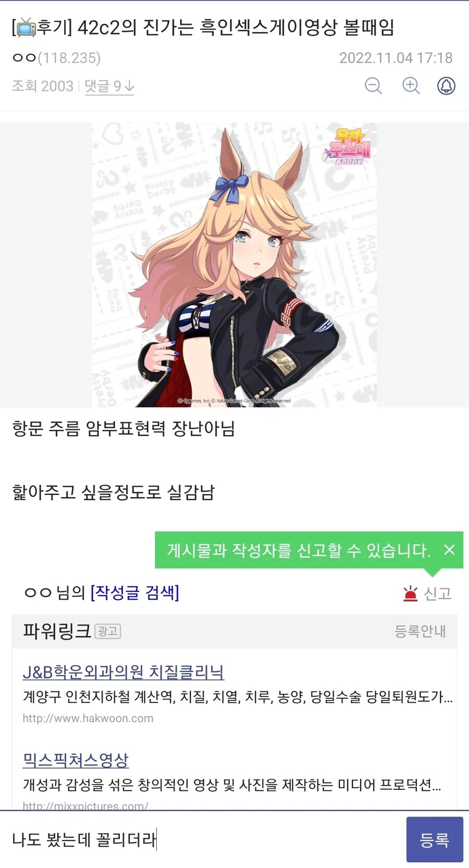469x868 pixels.
Task: Jump to comments via 댓글 9 arrow
Action: (109, 86)
